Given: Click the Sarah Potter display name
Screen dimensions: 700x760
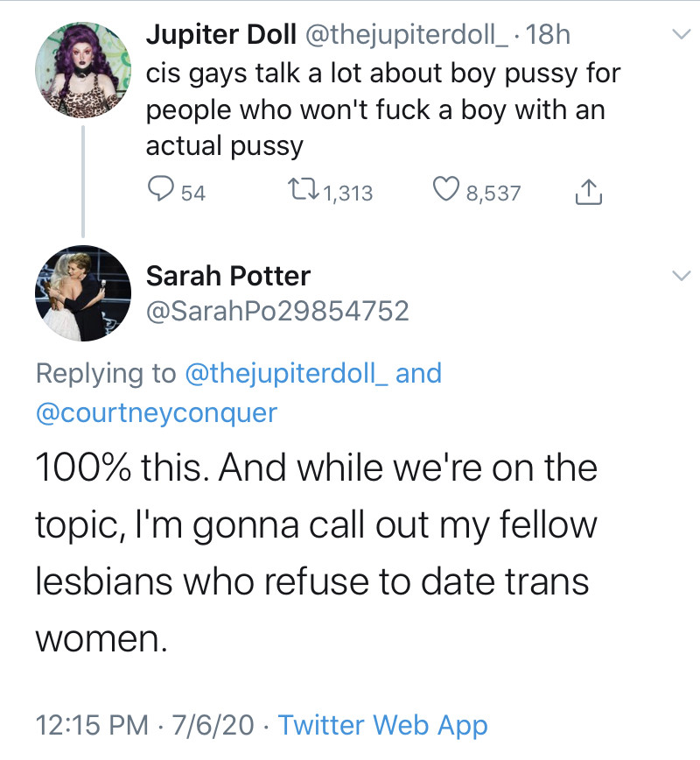Looking at the screenshot, I should point(227,276).
